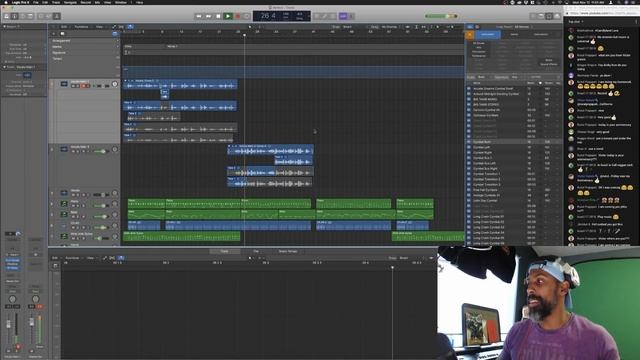
Task: Click the Bass track instrument icon
Action: pyautogui.click(x=64, y=214)
